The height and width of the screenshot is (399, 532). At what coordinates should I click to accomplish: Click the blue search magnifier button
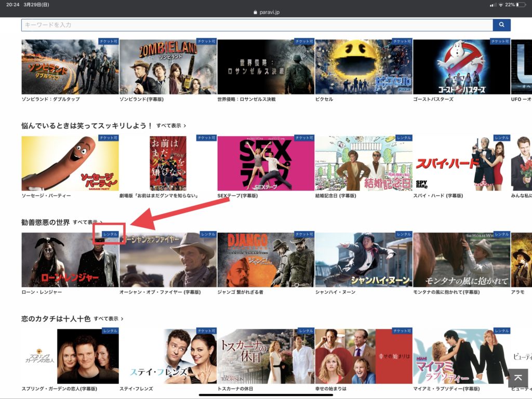501,25
